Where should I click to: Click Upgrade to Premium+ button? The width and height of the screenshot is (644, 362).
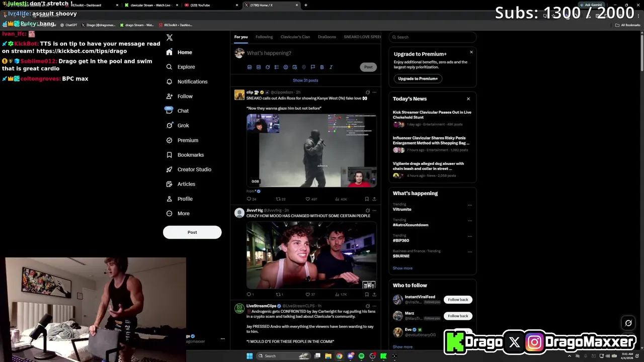[418, 78]
